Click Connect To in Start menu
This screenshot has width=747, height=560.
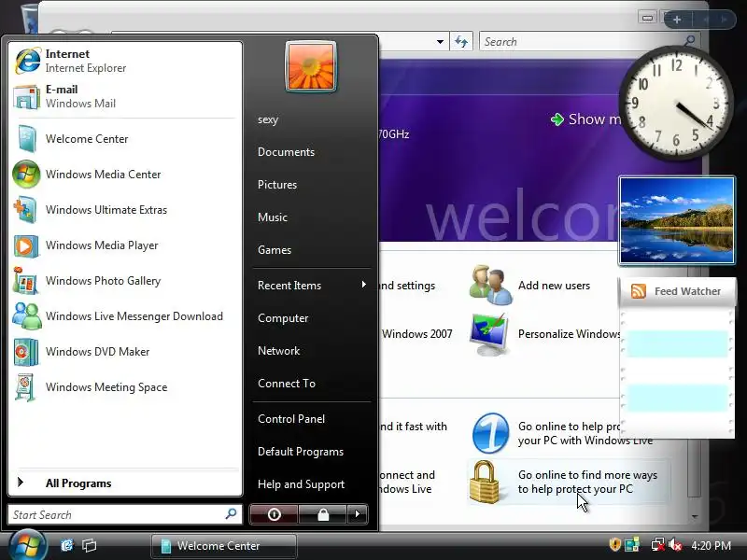(287, 384)
